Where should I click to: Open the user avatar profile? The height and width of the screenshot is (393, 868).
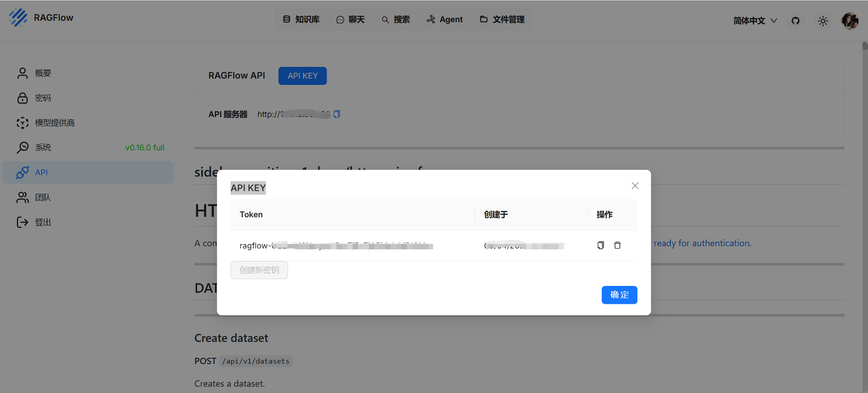(850, 21)
